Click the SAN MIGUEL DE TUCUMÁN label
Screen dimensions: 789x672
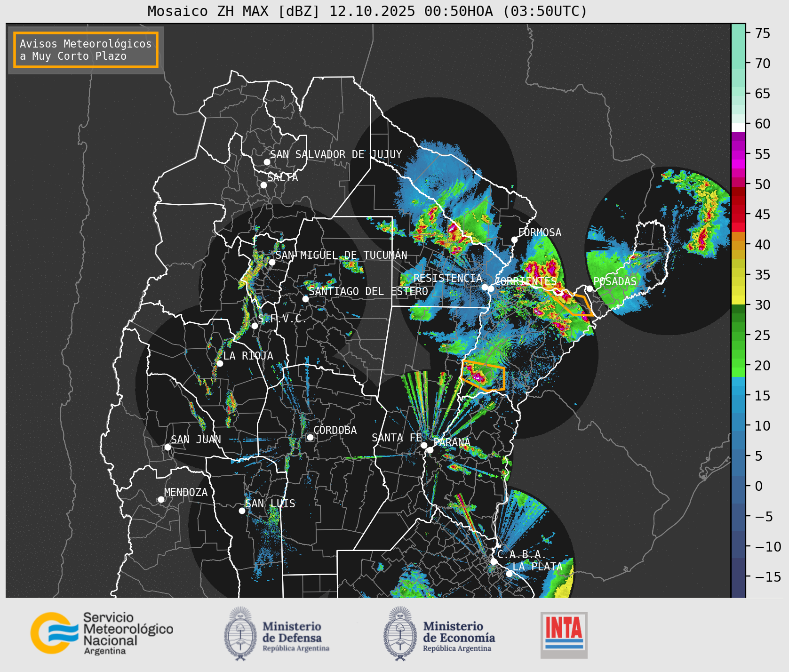tap(341, 255)
